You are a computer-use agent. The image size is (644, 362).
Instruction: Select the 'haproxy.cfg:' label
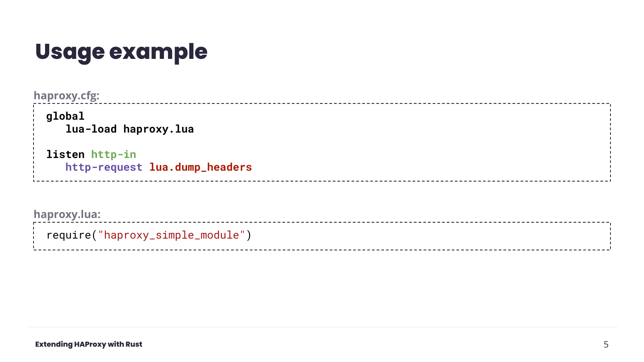[67, 96]
